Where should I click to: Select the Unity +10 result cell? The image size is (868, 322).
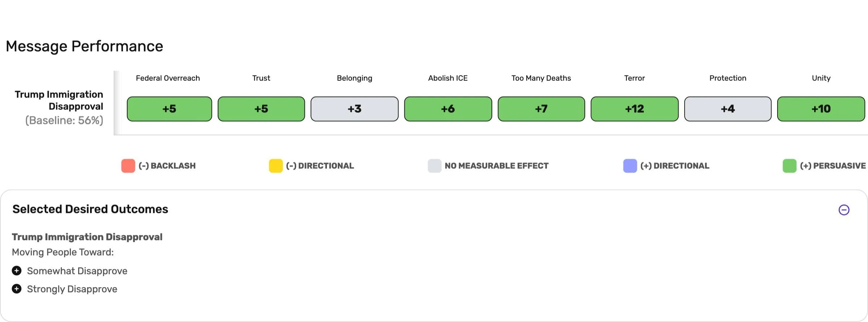click(x=821, y=109)
